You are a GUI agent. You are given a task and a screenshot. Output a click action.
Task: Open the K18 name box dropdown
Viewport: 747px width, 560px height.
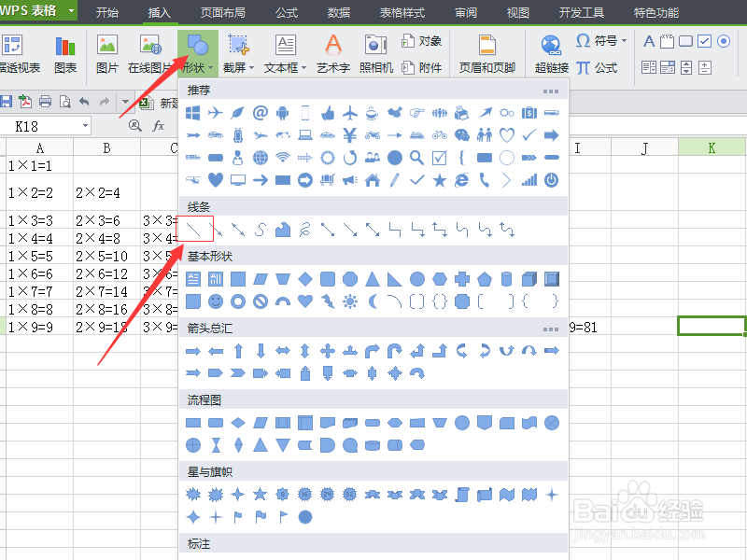[x=85, y=126]
